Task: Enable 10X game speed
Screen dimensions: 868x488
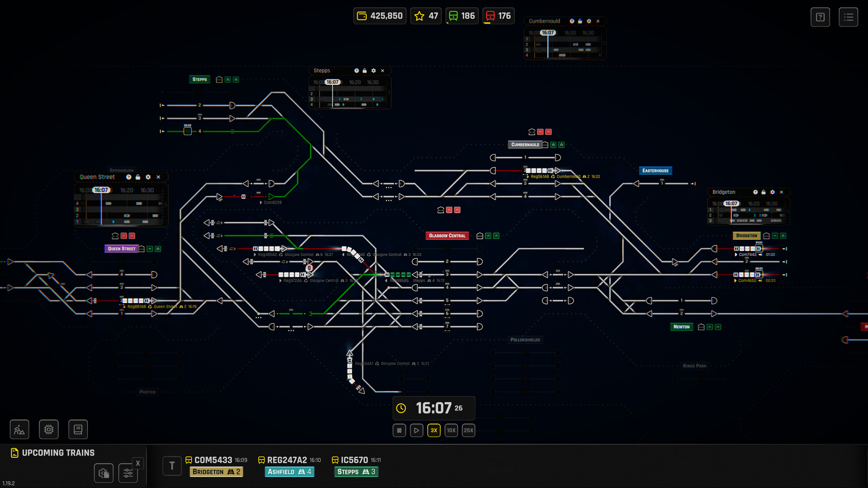Action: [x=451, y=430]
